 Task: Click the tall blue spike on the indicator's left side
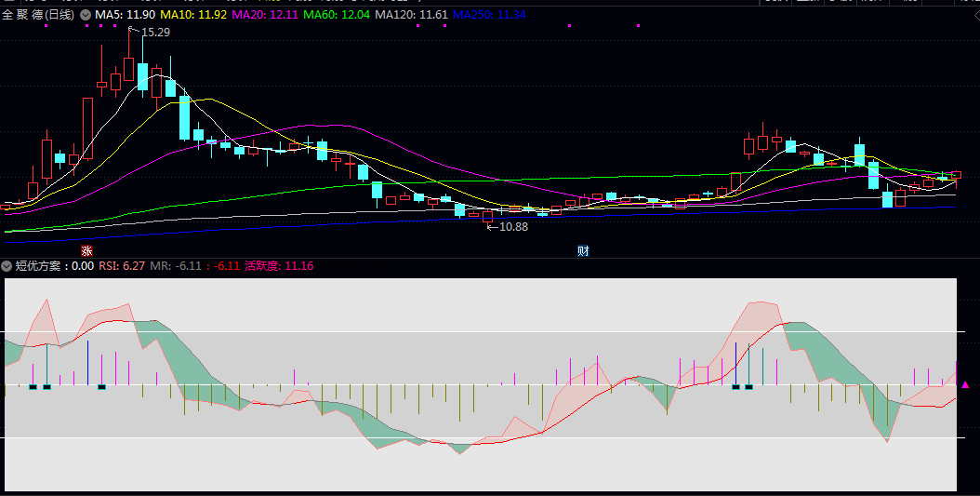tap(88, 363)
